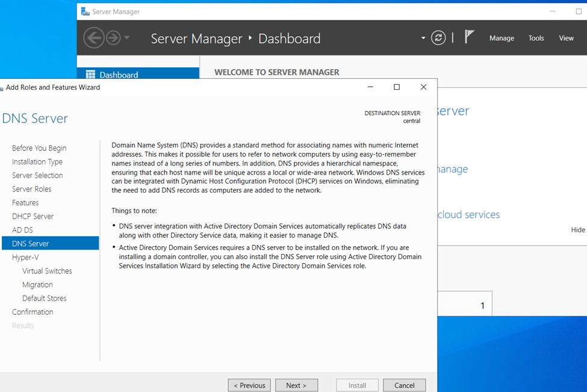Click the forward navigation arrow icon

(113, 38)
